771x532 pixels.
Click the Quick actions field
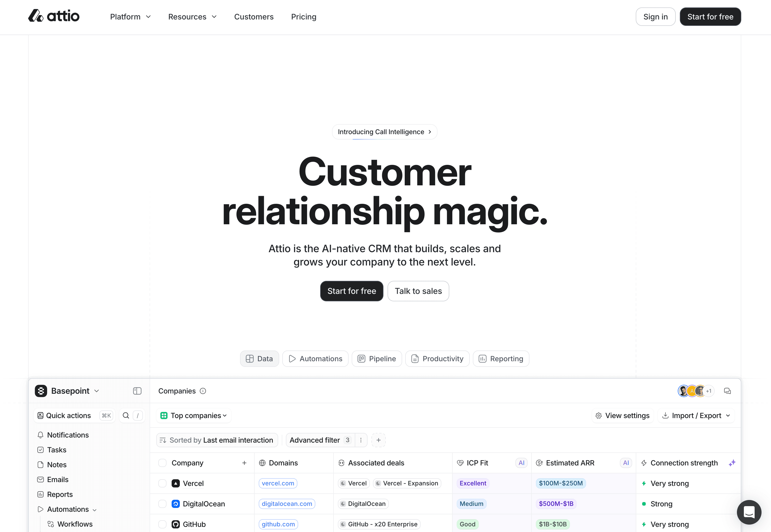(75, 415)
